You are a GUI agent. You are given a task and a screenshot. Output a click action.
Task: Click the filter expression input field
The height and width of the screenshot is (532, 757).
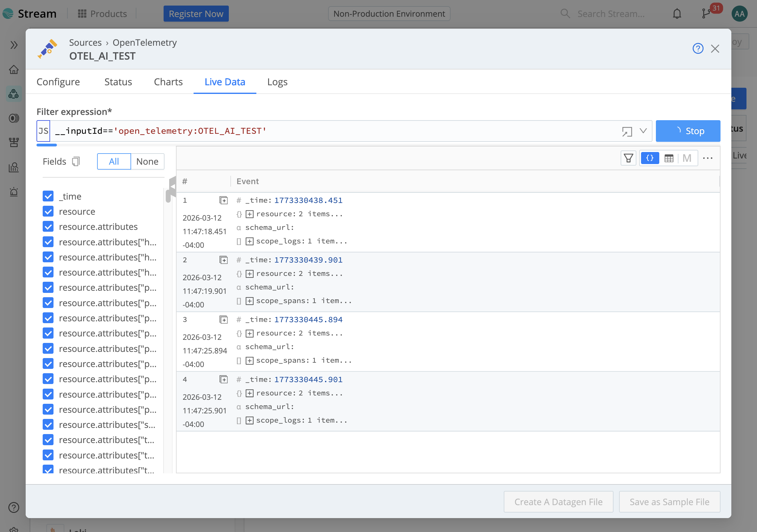tap(330, 131)
